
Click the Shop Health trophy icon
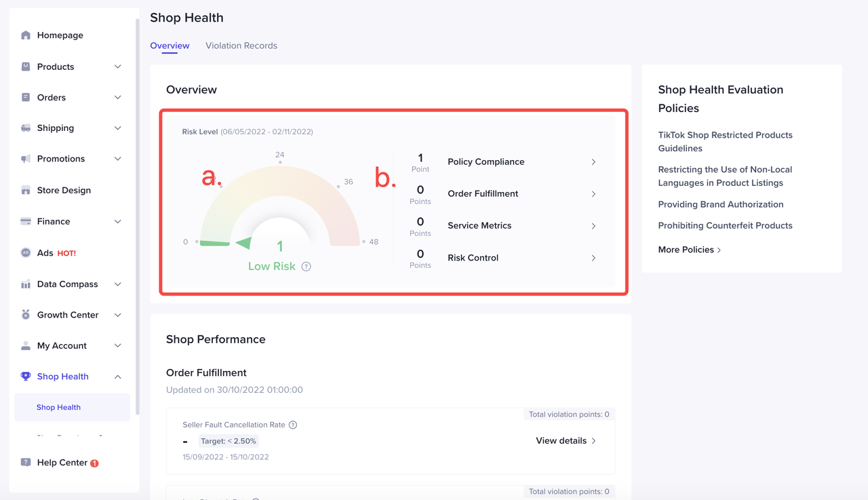pyautogui.click(x=26, y=377)
